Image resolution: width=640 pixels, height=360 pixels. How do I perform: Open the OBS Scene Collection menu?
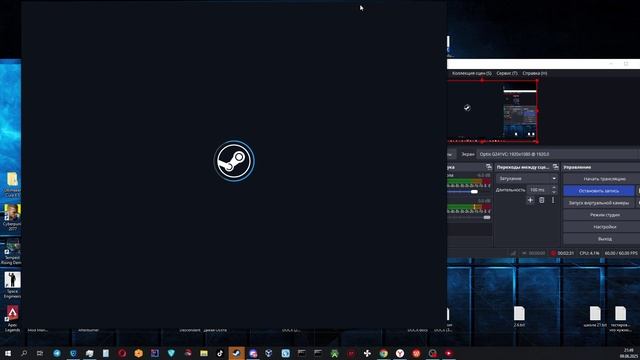click(471, 73)
